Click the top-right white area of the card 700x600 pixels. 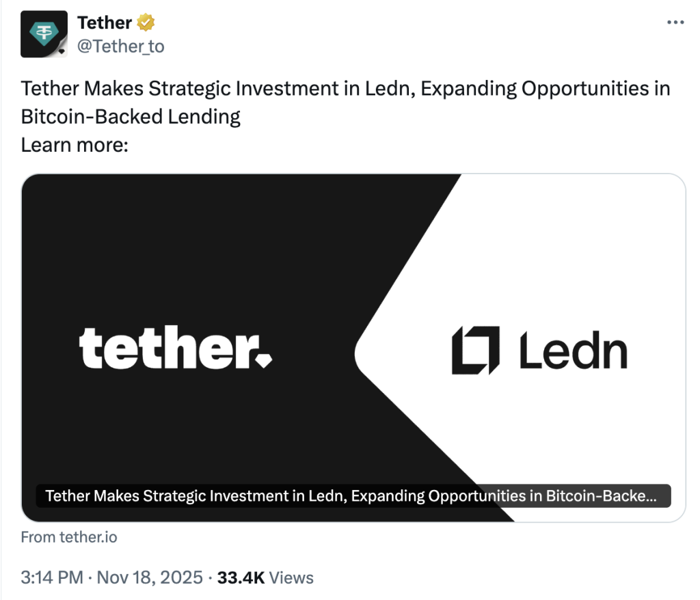602,226
